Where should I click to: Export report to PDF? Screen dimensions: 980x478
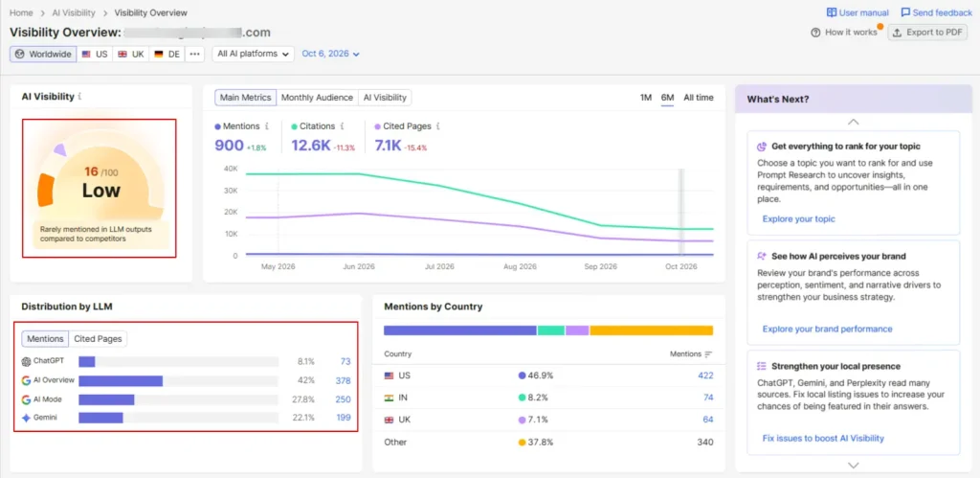927,33
